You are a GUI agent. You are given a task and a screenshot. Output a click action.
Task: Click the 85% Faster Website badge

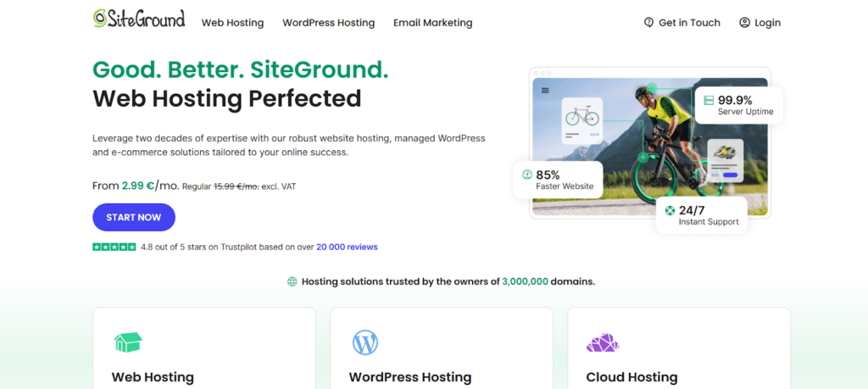pos(558,180)
